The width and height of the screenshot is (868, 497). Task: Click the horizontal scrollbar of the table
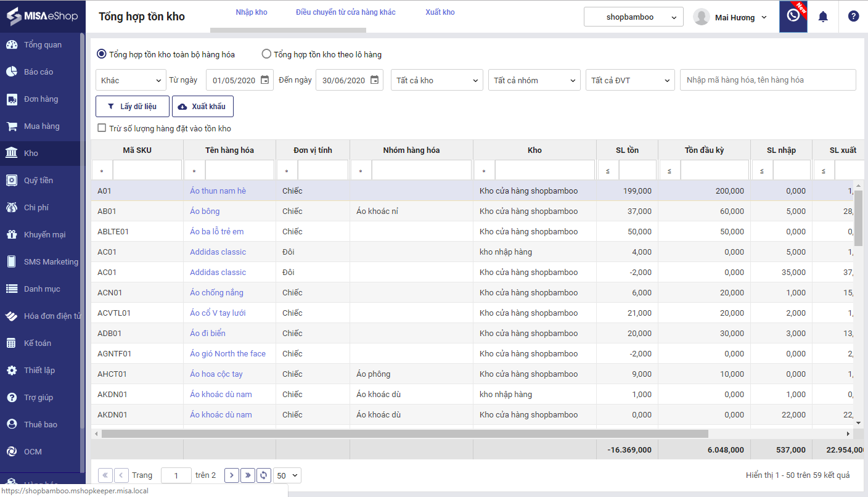tap(405, 433)
